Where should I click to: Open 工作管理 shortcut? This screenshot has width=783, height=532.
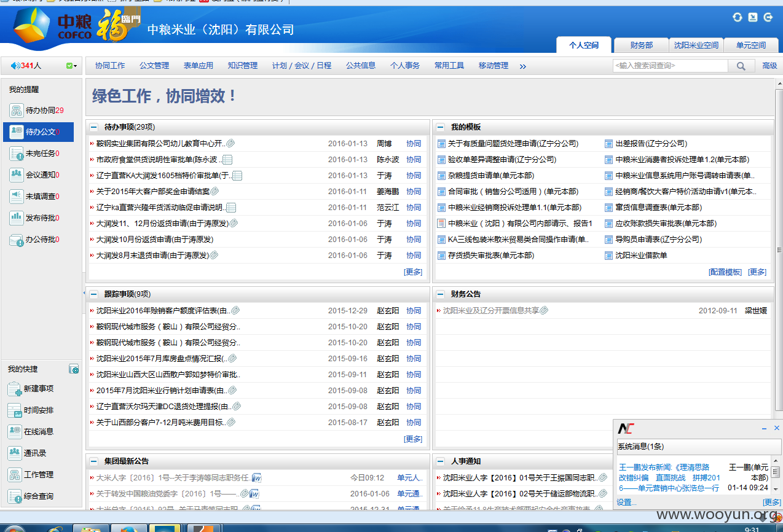coord(31,475)
